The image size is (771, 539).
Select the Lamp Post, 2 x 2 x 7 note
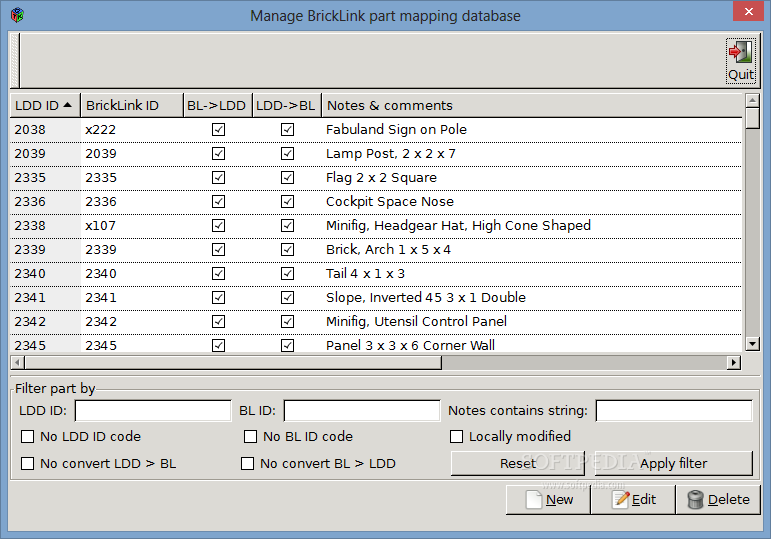[x=390, y=153]
